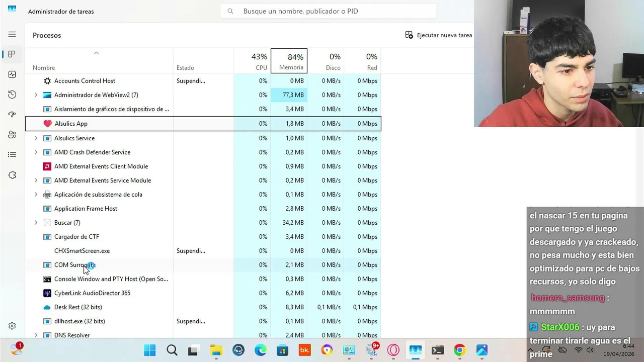Expand the DNS Resolver group
The width and height of the screenshot is (644, 362).
pyautogui.click(x=36, y=335)
